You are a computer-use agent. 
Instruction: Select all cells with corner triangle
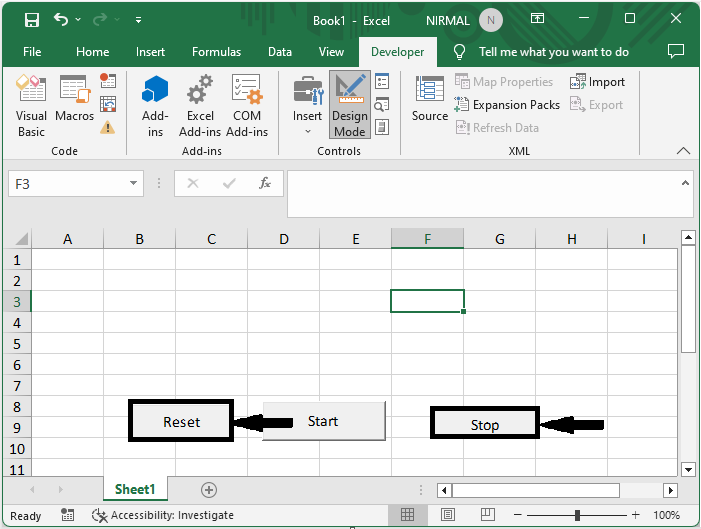(20, 239)
